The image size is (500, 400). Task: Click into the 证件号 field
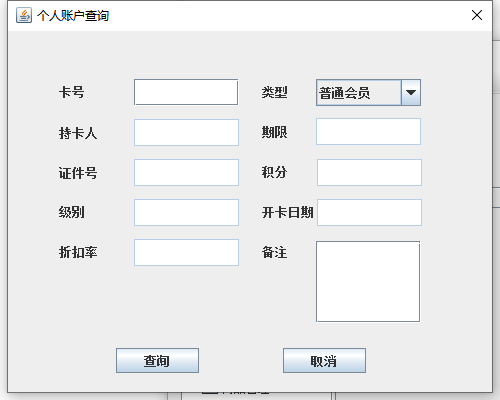tap(186, 172)
